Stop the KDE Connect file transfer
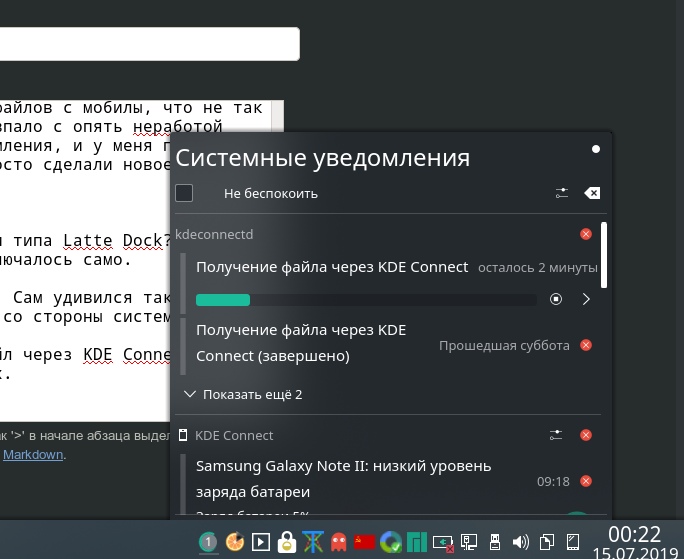Image resolution: width=684 pixels, height=559 pixels. 557,299
